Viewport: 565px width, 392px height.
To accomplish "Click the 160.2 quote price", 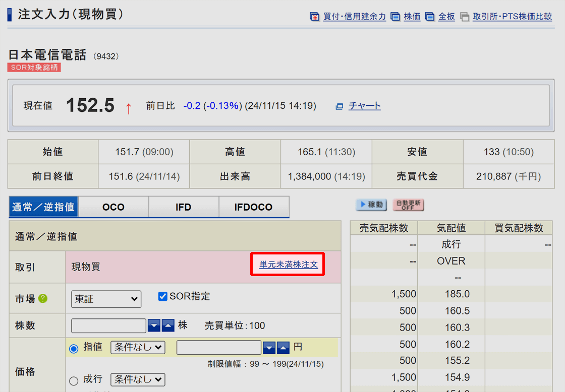I will pos(457,345).
